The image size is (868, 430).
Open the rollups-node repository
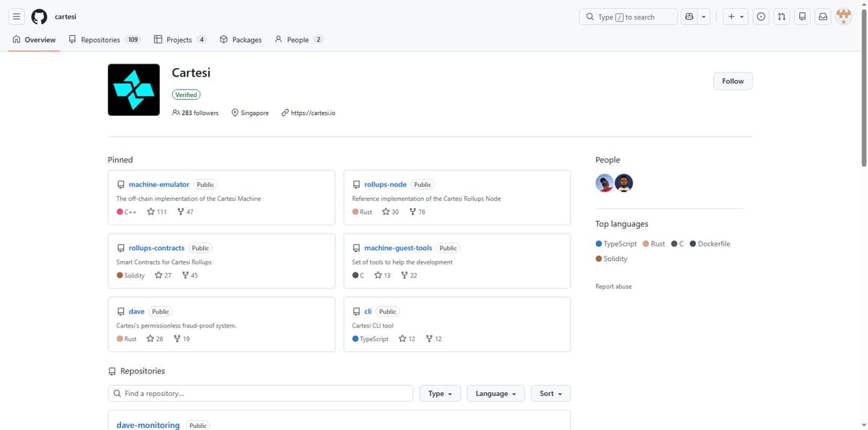point(385,184)
